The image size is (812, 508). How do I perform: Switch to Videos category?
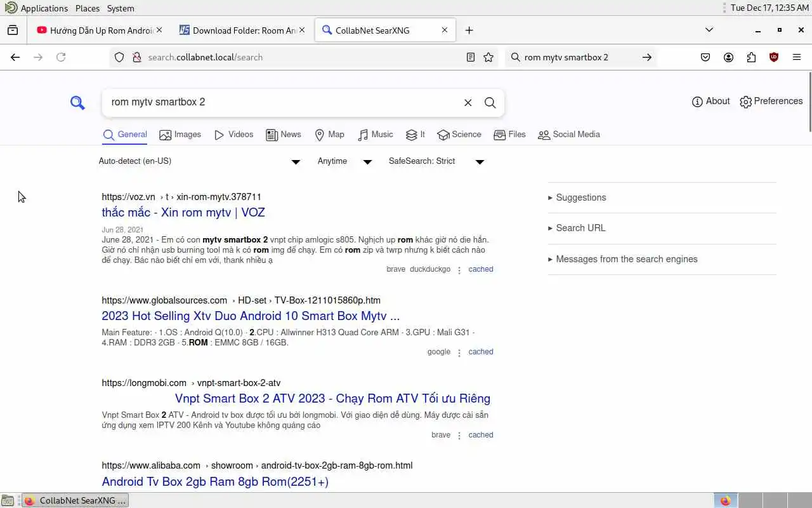[233, 135]
